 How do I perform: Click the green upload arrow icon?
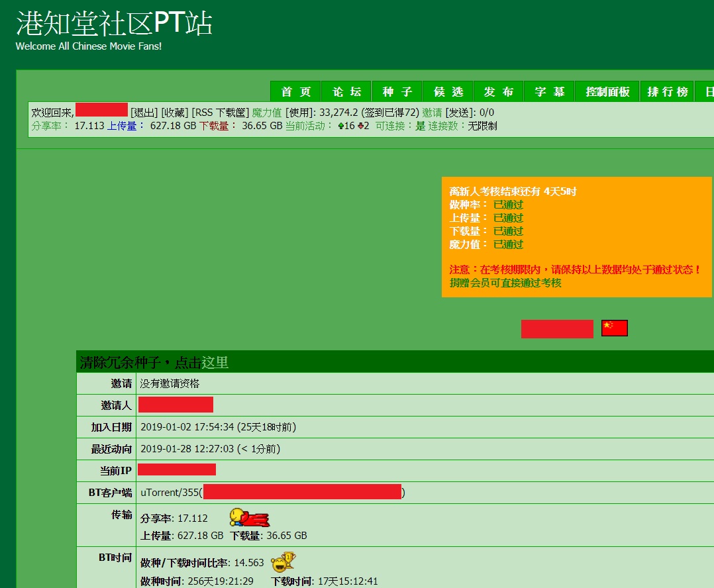(341, 126)
